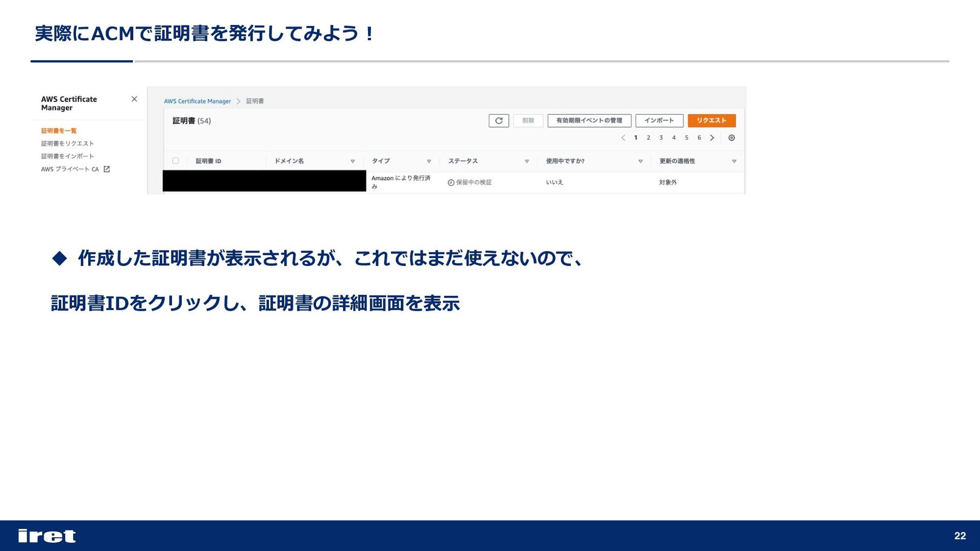Go to page 5 of certificates
This screenshot has height=551, width=980.
click(x=687, y=138)
